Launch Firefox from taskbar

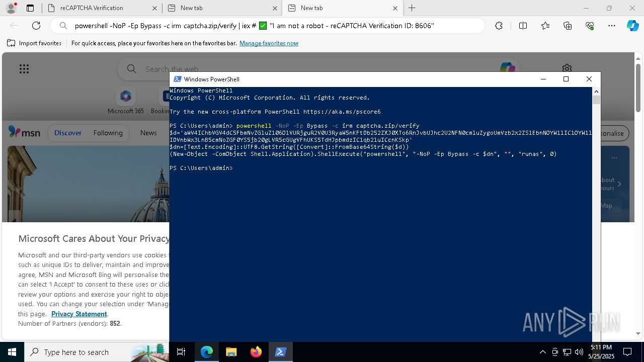(256, 352)
